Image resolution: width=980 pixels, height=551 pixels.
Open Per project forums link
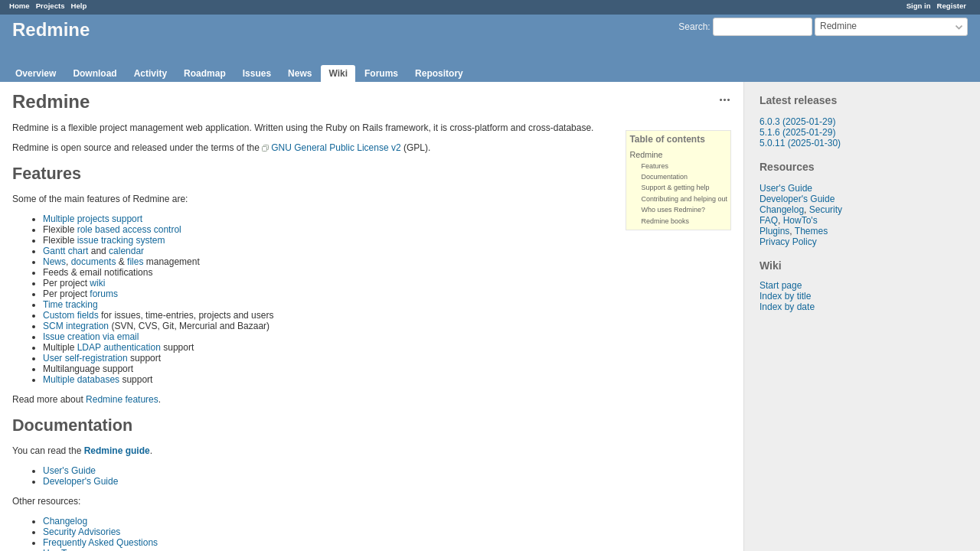coord(103,294)
